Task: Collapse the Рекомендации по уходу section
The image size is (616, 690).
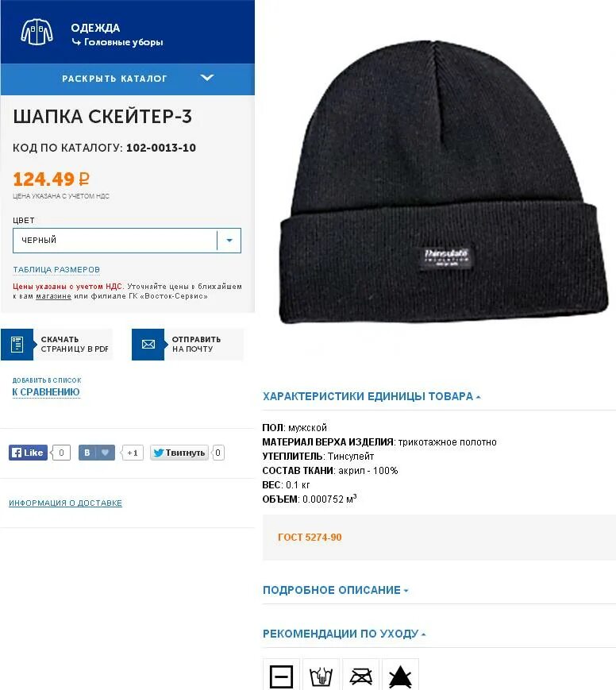Action: point(344,634)
